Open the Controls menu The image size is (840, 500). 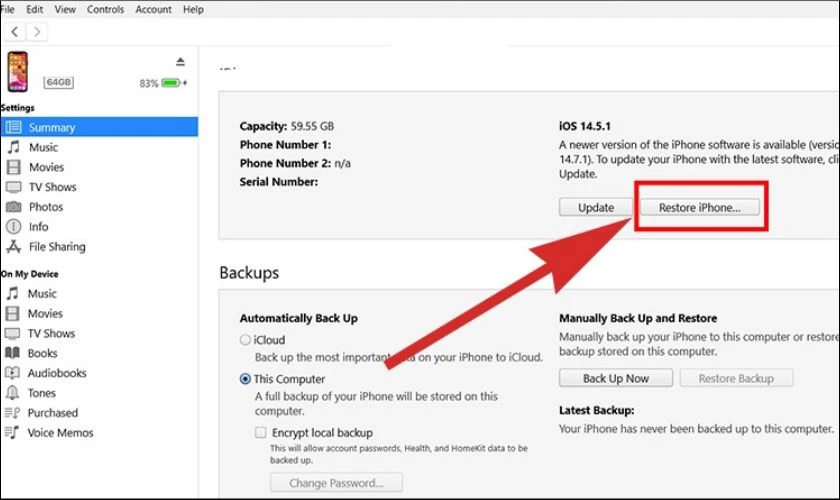[x=106, y=9]
